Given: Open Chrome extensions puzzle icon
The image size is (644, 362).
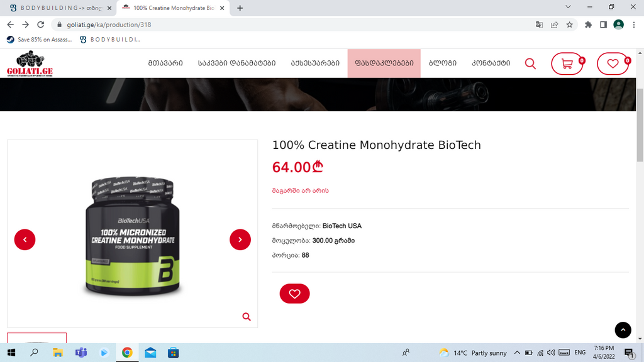Looking at the screenshot, I should tap(588, 25).
